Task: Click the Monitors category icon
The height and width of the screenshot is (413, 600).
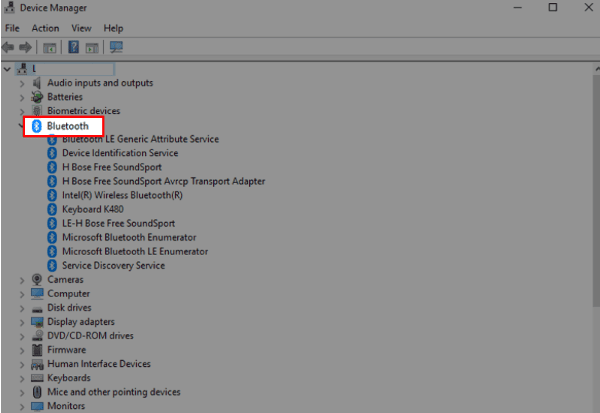Action: [x=37, y=406]
